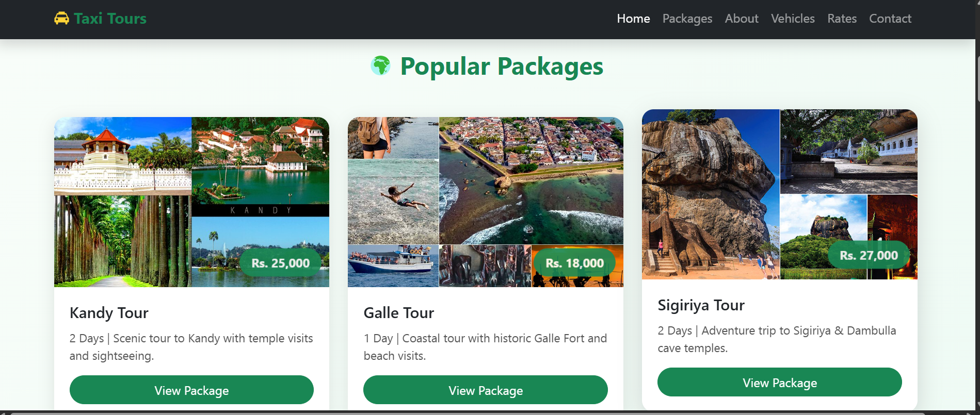980x415 pixels.
Task: Select the About link in the navbar
Action: [742, 19]
